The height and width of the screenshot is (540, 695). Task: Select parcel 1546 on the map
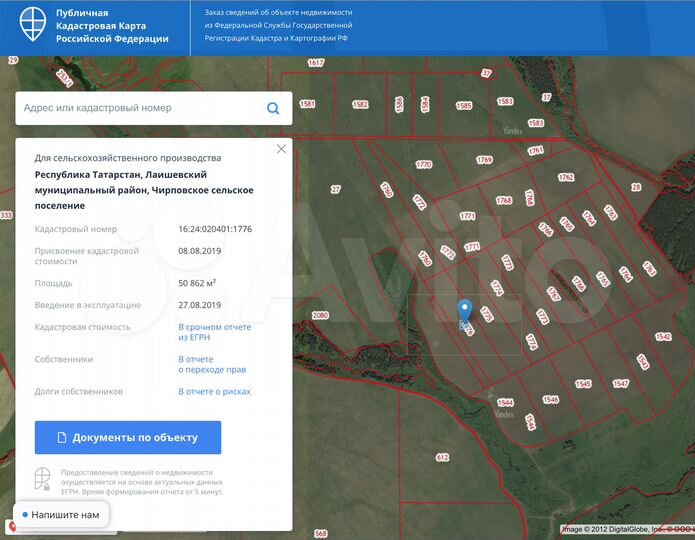click(550, 400)
